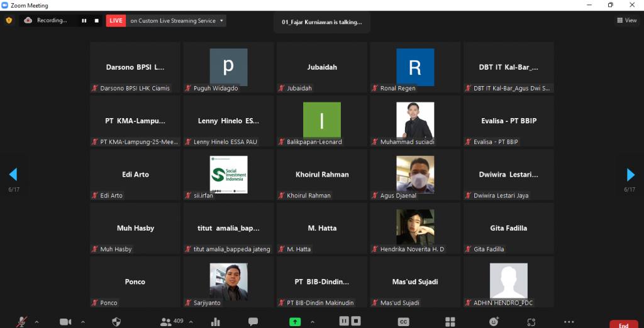This screenshot has height=328, width=644.
Task: Go to next participant page with right arrow
Action: 630,175
